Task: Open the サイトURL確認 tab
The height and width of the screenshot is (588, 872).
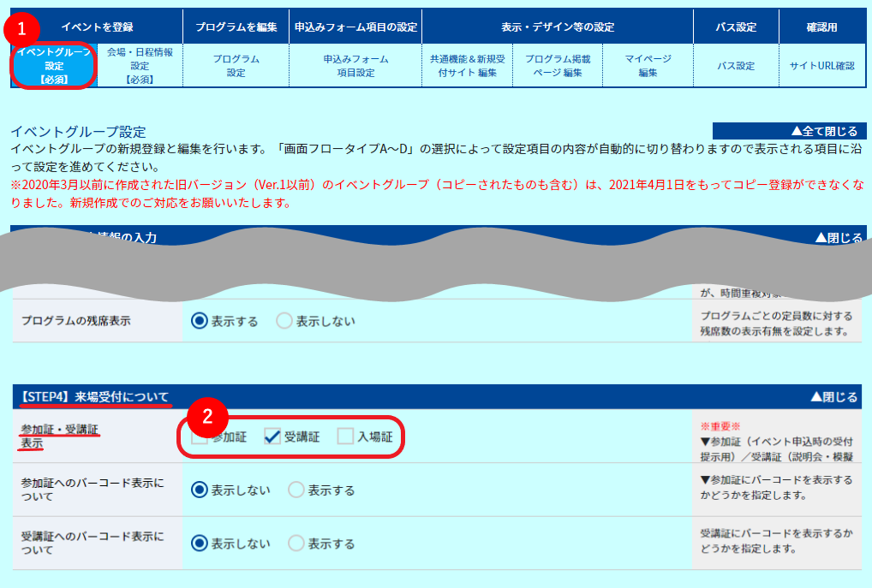Action: 822,66
